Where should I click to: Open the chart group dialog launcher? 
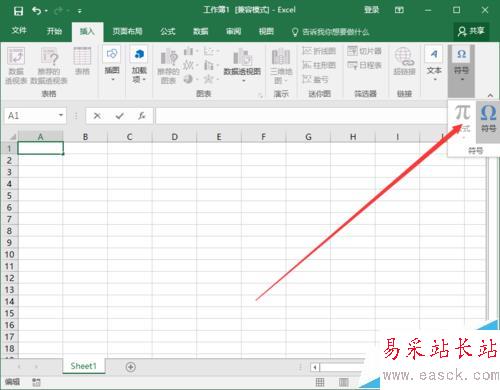coord(260,95)
